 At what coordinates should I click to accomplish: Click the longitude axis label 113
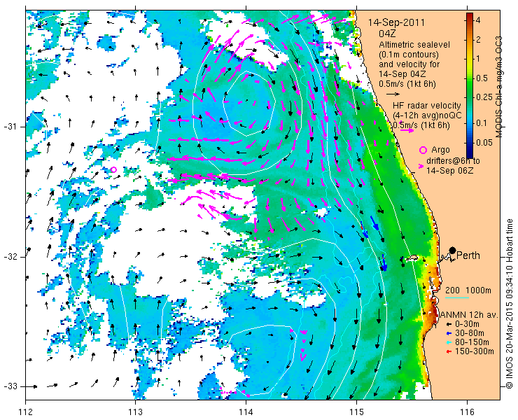point(135,412)
